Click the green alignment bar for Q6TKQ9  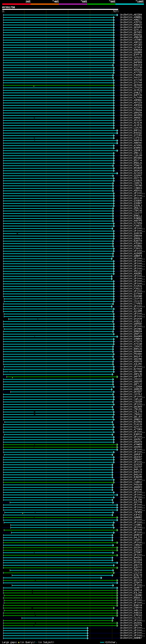point(59,85)
